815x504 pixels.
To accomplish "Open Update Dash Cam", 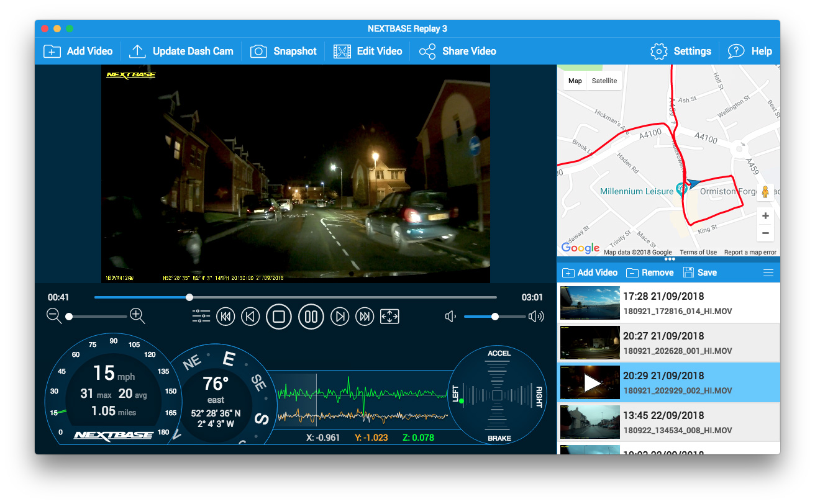I will click(x=181, y=52).
